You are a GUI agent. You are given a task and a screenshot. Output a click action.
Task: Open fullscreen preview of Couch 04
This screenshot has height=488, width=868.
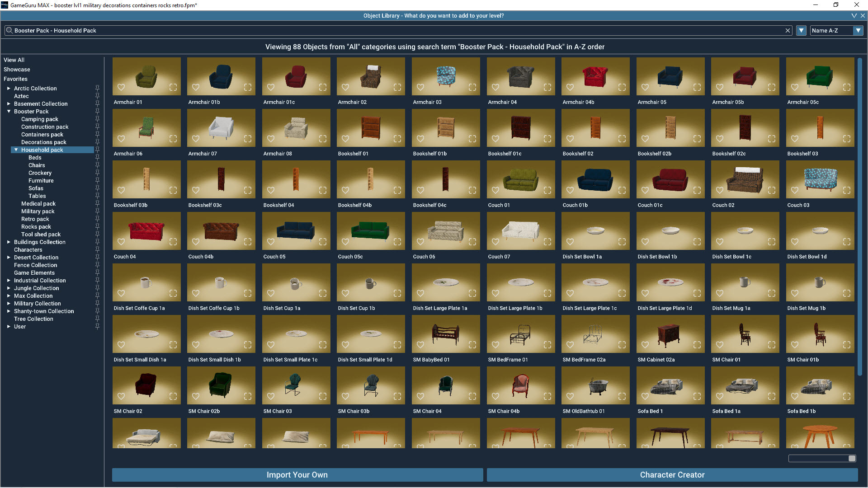(x=173, y=242)
